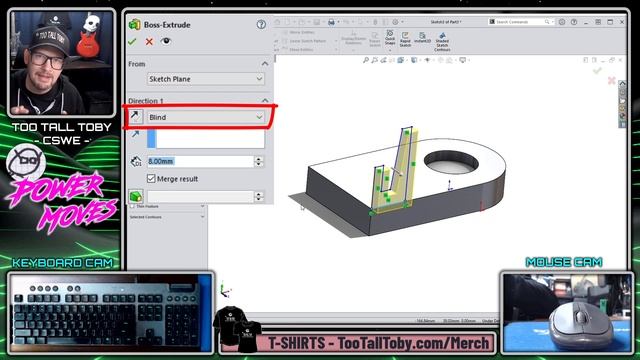Click the draft angle spinner arrows
This screenshot has width=640, height=360.
(259, 197)
